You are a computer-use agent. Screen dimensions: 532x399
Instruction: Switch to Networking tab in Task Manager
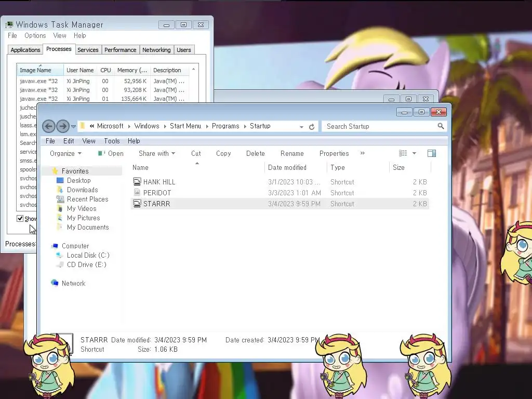156,50
